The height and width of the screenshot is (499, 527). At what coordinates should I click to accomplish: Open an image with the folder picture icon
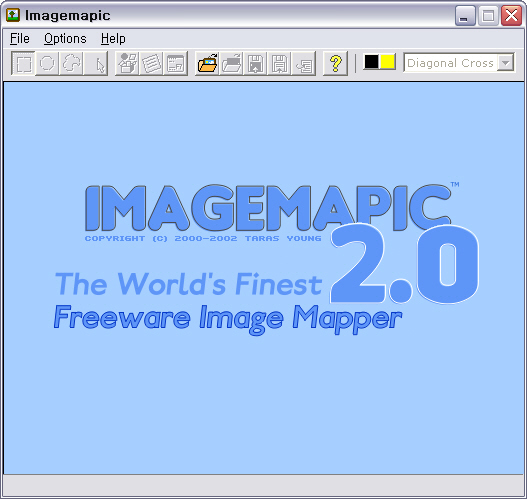tap(207, 63)
